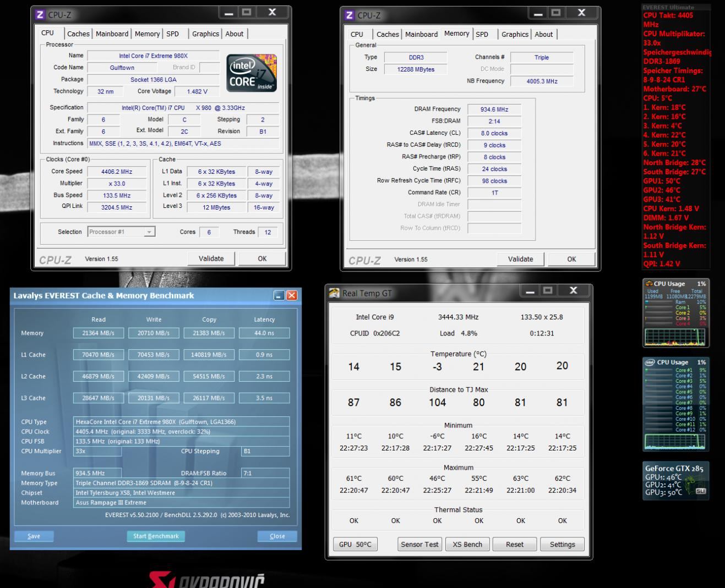This screenshot has width=725, height=588.
Task: Open the SPD tab in the processor CPU-Z window
Action: tap(172, 34)
